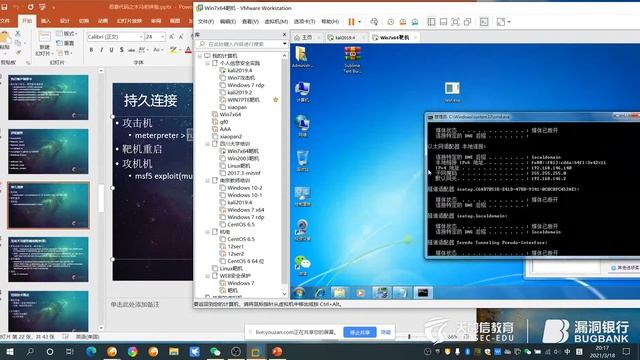Open the Calibri font name dropdown
This screenshot has width=640, height=360.
coord(141,37)
